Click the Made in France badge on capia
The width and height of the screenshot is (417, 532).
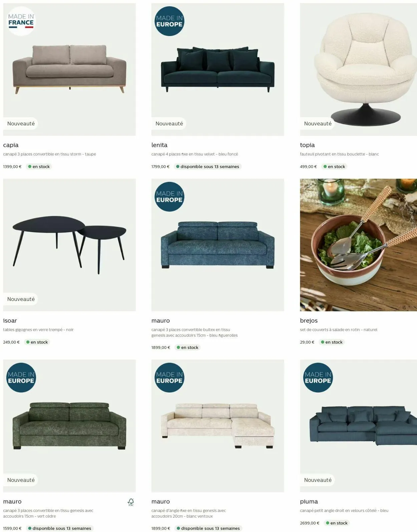(x=21, y=21)
